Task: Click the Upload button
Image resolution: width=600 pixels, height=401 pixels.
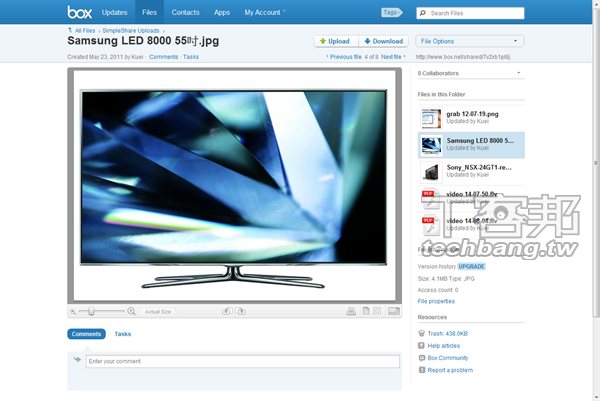Action: [x=334, y=41]
